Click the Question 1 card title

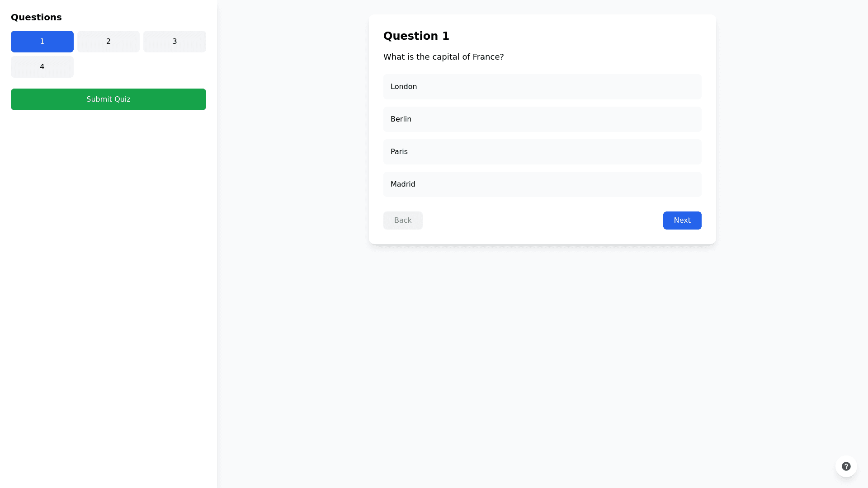click(416, 36)
